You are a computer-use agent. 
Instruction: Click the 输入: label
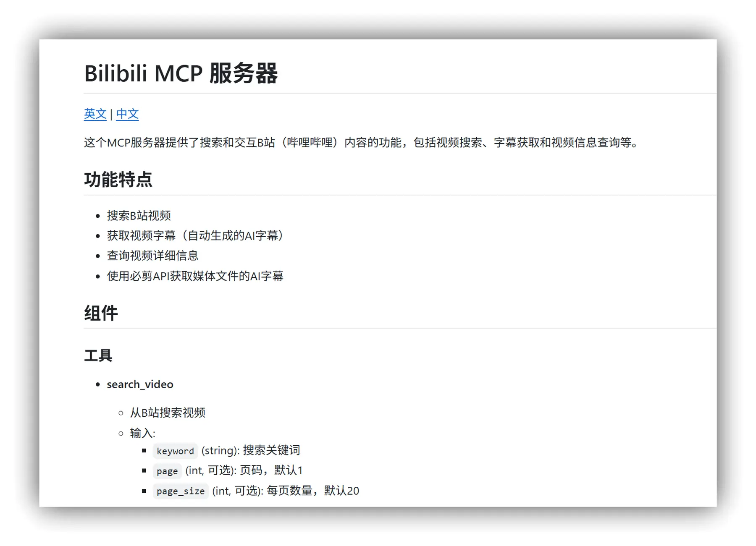tap(142, 433)
